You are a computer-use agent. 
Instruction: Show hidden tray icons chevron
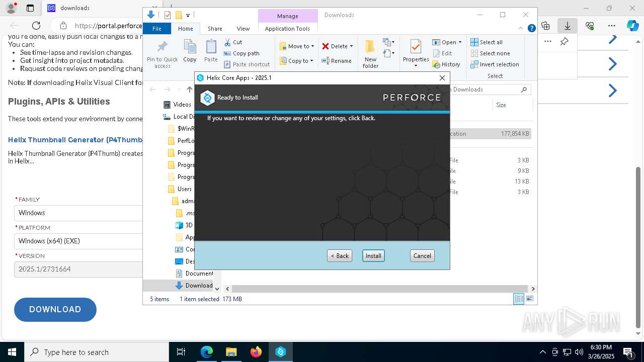click(x=542, y=352)
